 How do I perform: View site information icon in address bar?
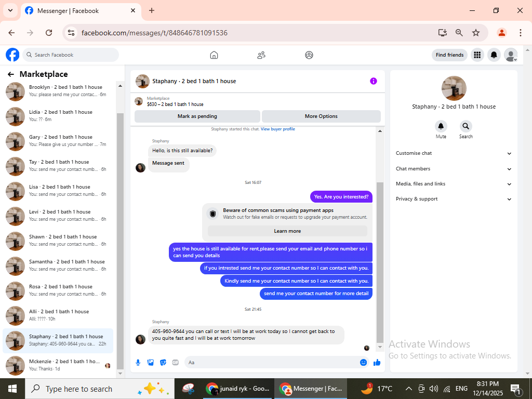[71, 33]
